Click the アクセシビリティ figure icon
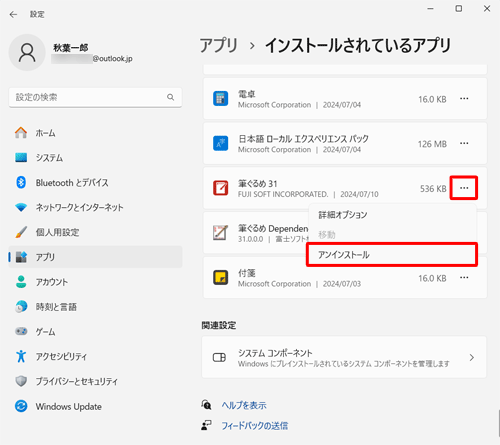The height and width of the screenshot is (445, 500). (21, 356)
